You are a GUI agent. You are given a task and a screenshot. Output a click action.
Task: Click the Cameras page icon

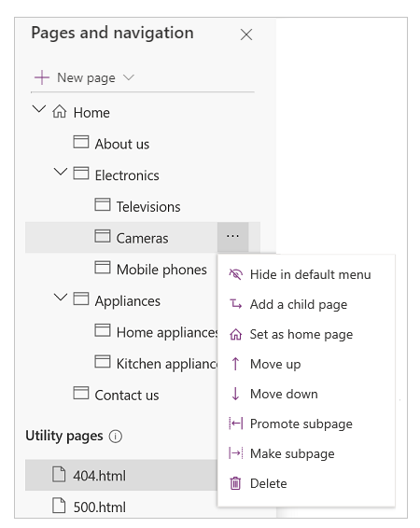click(x=103, y=236)
